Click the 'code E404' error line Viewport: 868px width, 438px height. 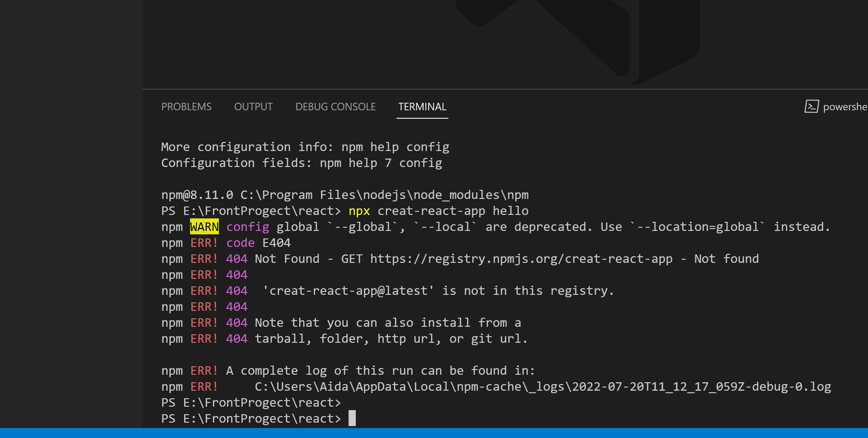coord(226,243)
